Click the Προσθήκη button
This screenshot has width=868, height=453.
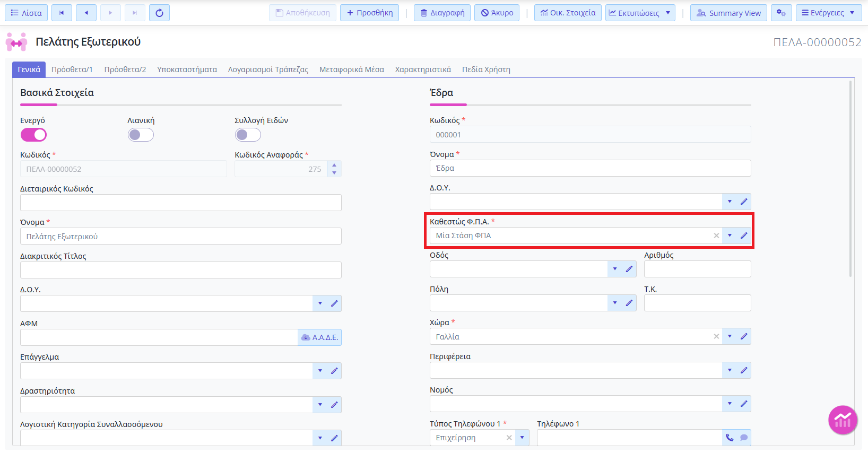[370, 13]
